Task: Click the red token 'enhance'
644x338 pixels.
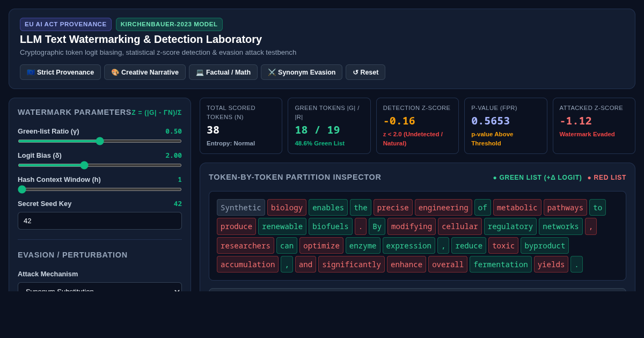Action: tap(406, 264)
